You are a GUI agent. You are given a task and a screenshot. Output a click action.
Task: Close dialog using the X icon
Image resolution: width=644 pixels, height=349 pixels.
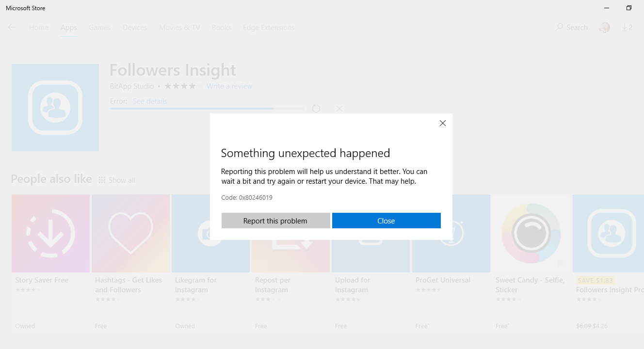tap(442, 124)
